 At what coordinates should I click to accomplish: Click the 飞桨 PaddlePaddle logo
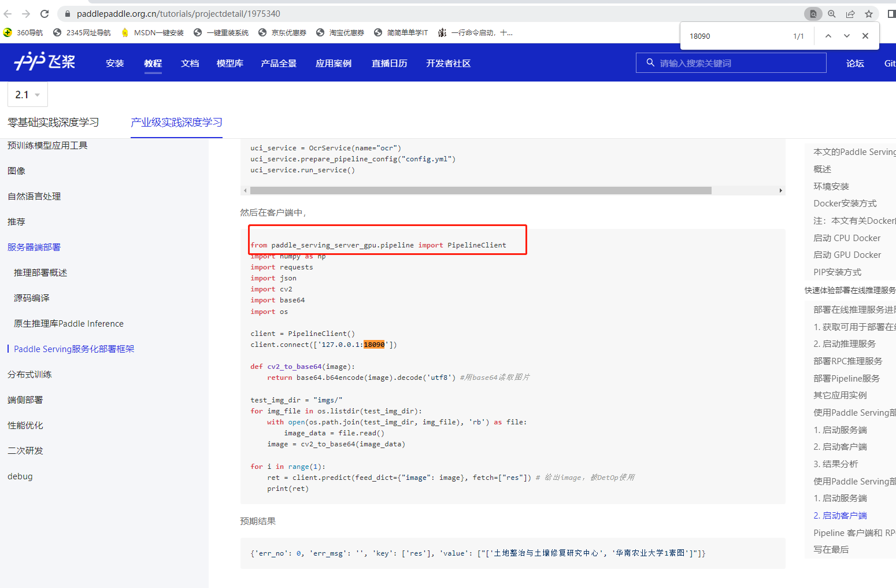(x=44, y=62)
